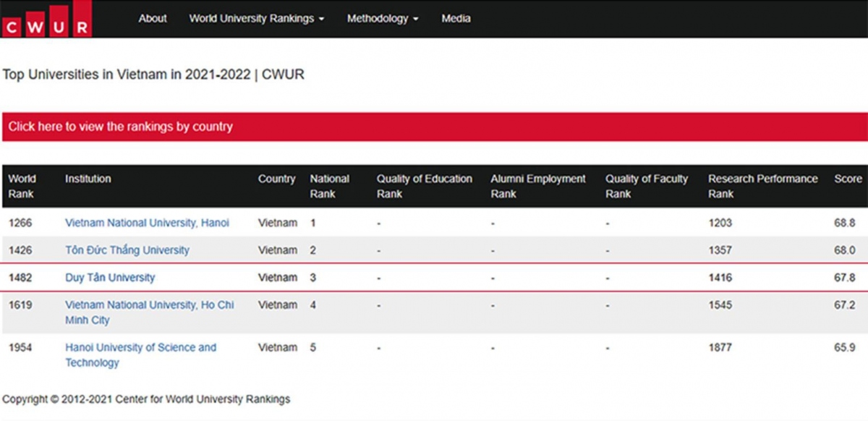Open Duy Tân University link
Viewport: 868px width, 421px height.
coord(110,278)
